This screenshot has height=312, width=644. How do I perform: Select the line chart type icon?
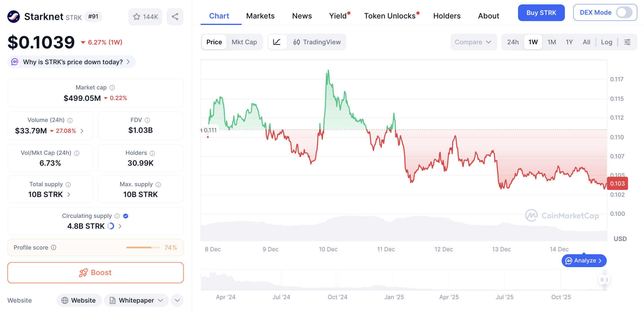point(277,42)
